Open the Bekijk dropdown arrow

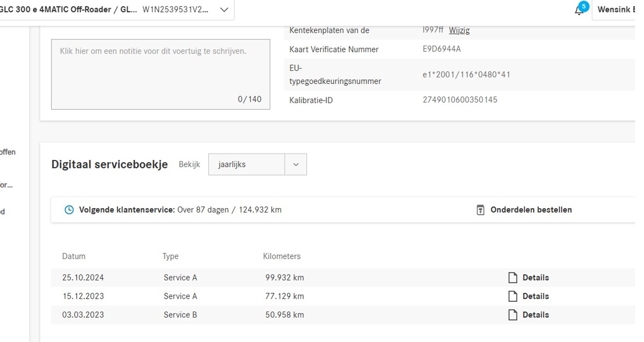[x=296, y=165]
